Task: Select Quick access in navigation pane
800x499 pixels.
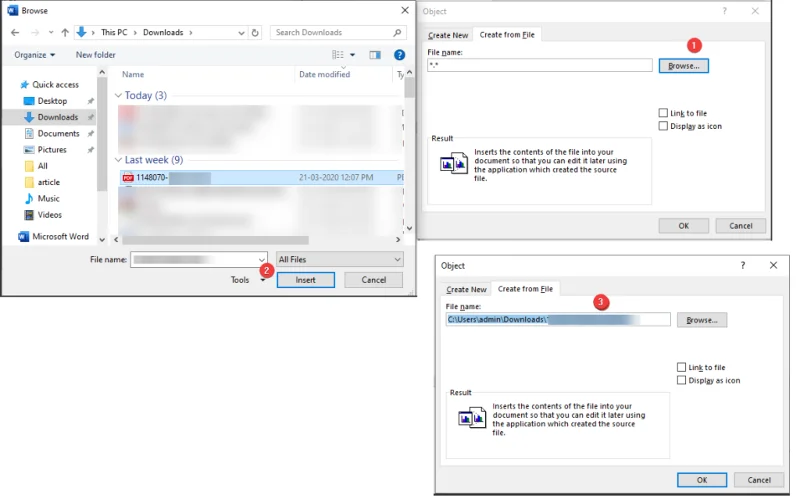Action: tap(49, 85)
